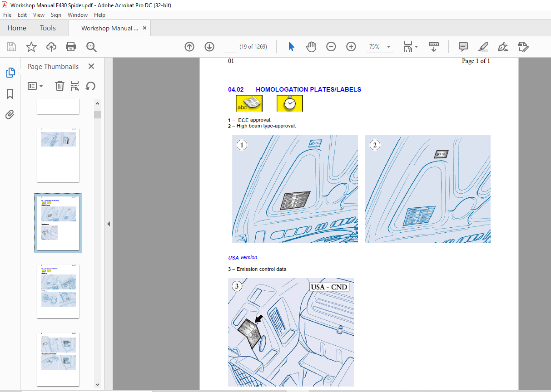Click the insert page break icon

pyautogui.click(x=75, y=86)
